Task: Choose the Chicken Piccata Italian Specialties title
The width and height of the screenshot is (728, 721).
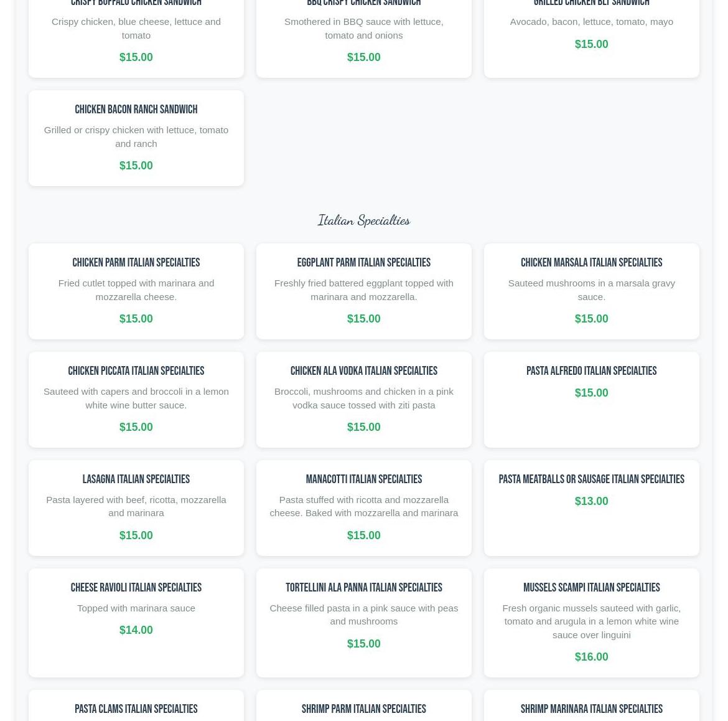Action: tap(136, 371)
